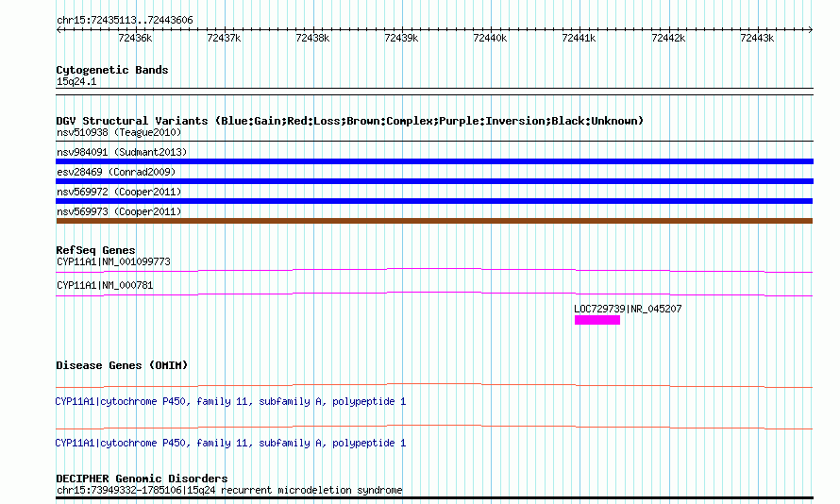This screenshot has height=504, width=840.
Task: Open 15q24 recurrent microdeletion syndrome entry
Action: 229,490
